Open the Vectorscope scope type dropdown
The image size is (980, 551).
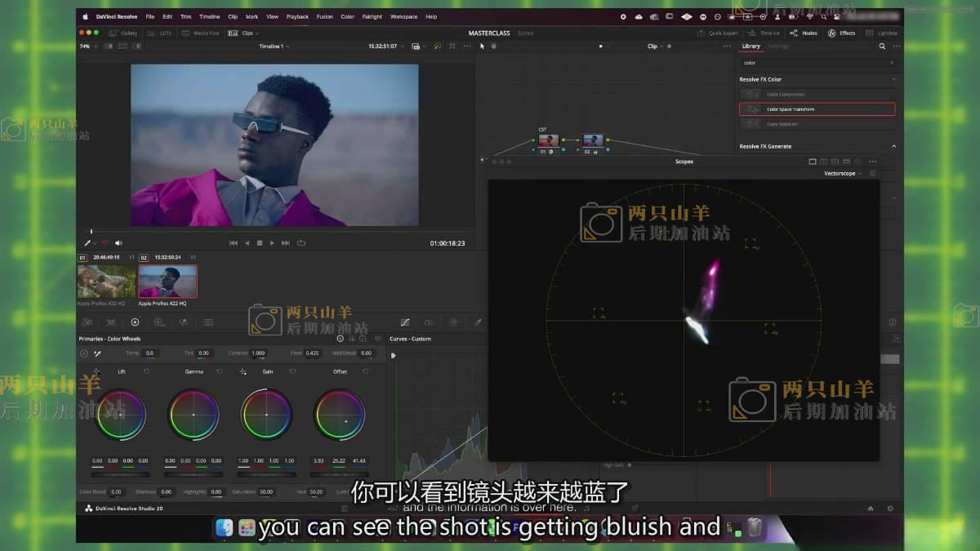click(x=843, y=173)
